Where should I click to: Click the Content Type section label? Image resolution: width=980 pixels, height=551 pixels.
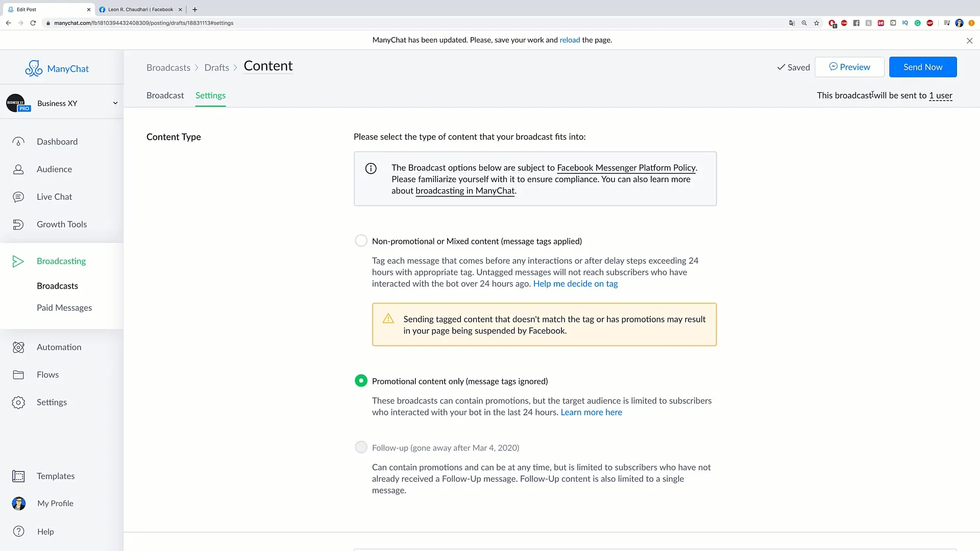pyautogui.click(x=174, y=137)
